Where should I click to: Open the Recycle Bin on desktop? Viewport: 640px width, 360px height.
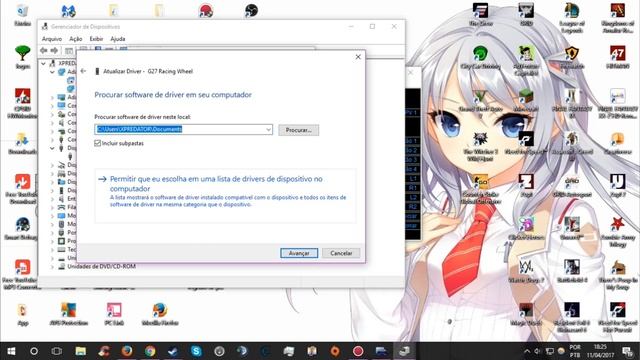22,15
